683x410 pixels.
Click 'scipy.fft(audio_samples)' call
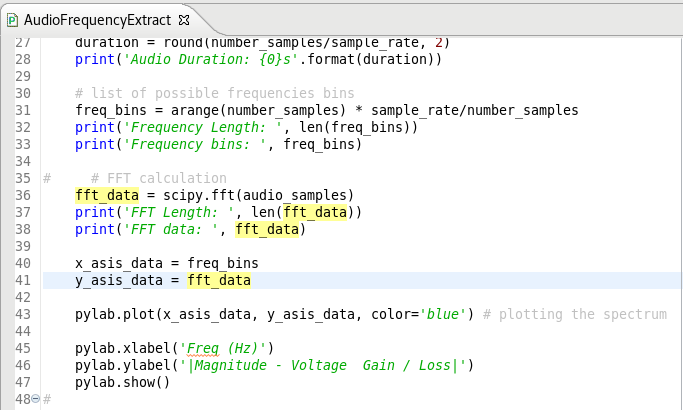(x=259, y=195)
